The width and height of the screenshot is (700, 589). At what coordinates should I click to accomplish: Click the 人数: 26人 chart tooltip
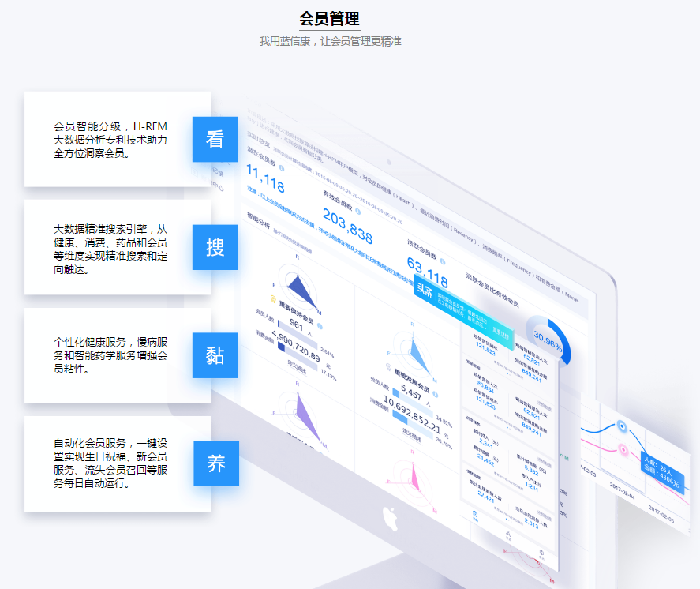(662, 472)
